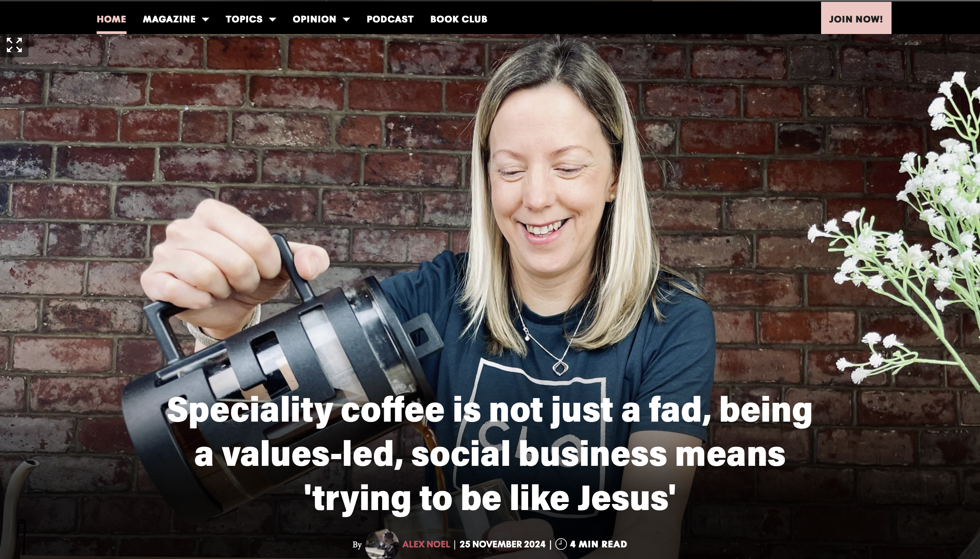Go to the Home menu item
Image resolution: width=980 pixels, height=559 pixels.
point(111,19)
